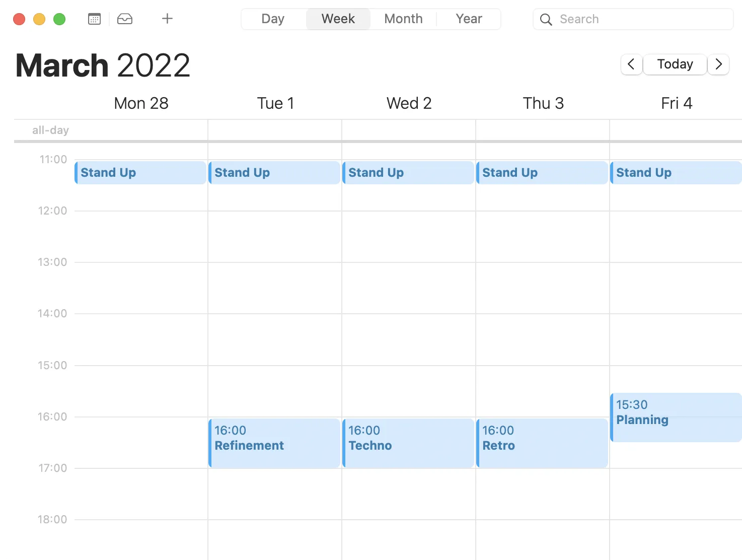Open Friday's Planning event at 15:30

pos(676,417)
